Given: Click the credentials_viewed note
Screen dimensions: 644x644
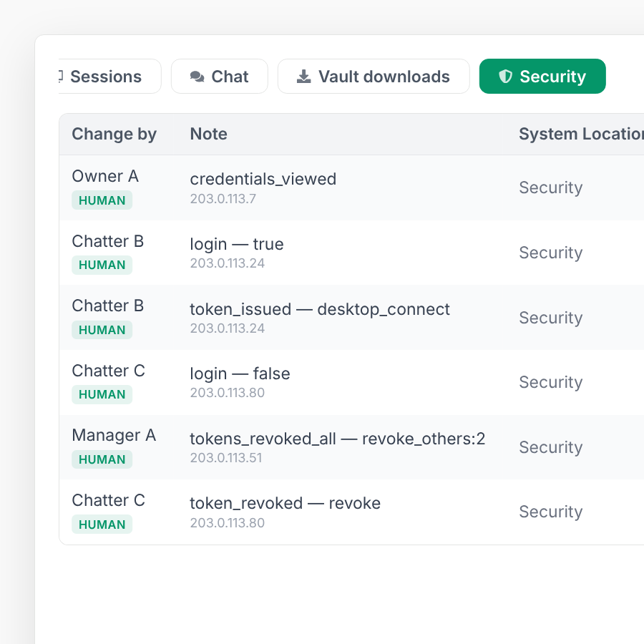Looking at the screenshot, I should click(x=263, y=179).
